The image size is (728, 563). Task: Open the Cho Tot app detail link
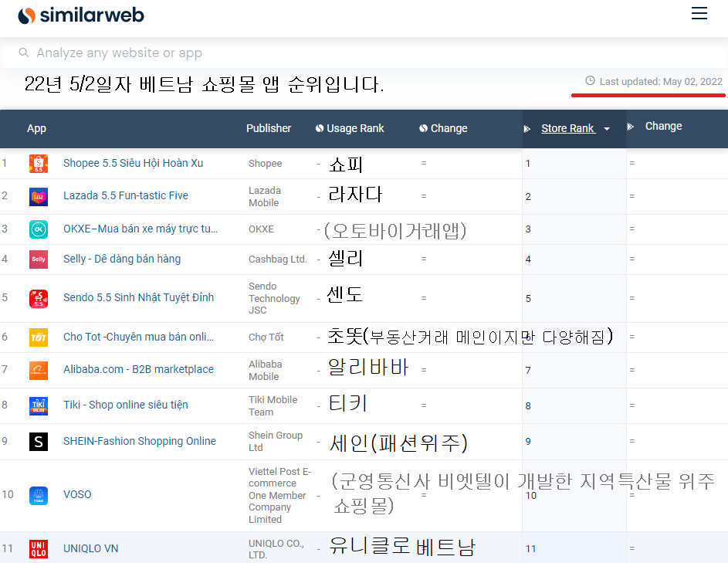[138, 337]
